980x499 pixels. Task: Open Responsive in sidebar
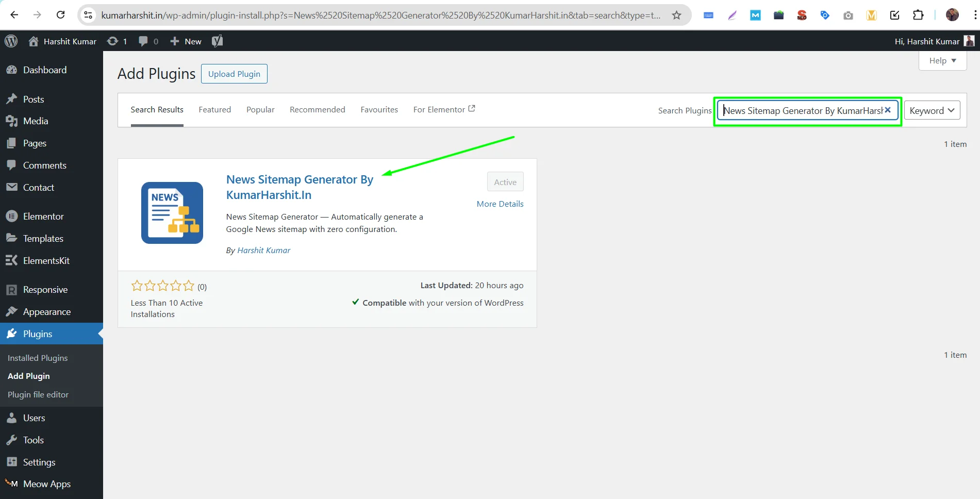point(52,290)
